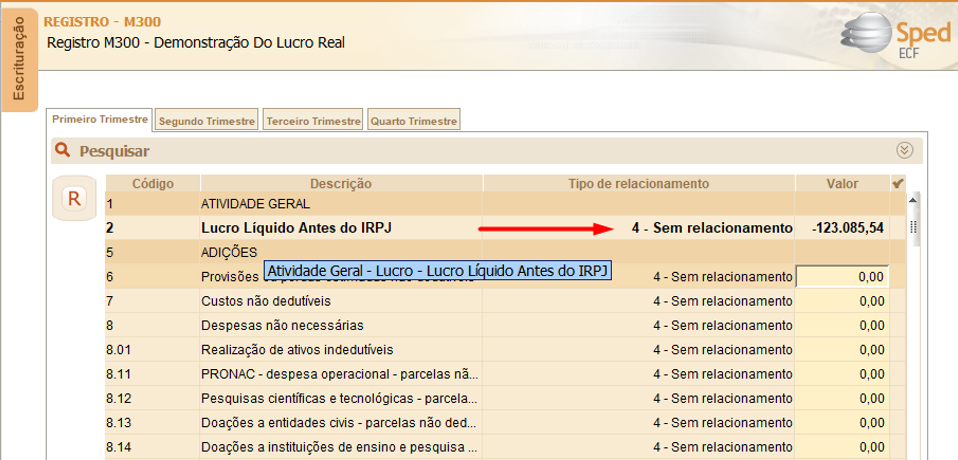Viewport: 958px width, 460px height.
Task: Click the Valor input field of row 6
Action: pyautogui.click(x=843, y=277)
